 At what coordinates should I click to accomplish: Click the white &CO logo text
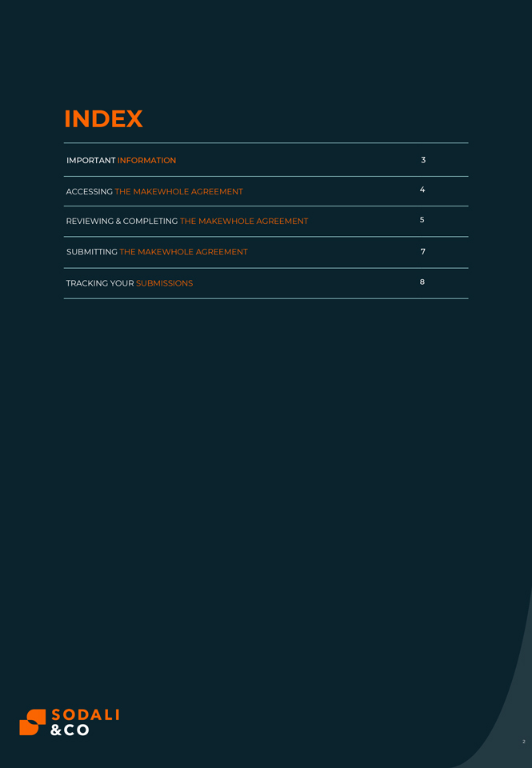tap(70, 730)
